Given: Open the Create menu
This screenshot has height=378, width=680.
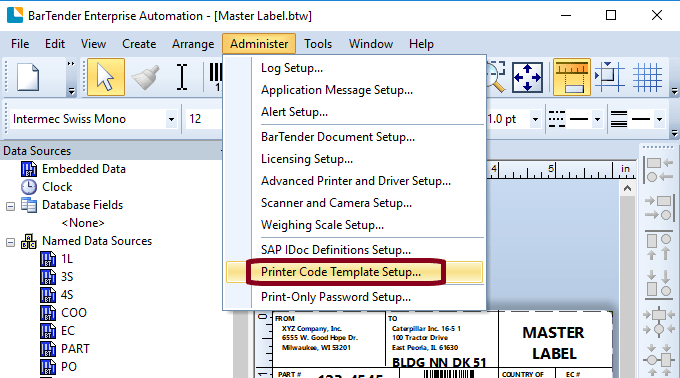Looking at the screenshot, I should click(139, 44).
